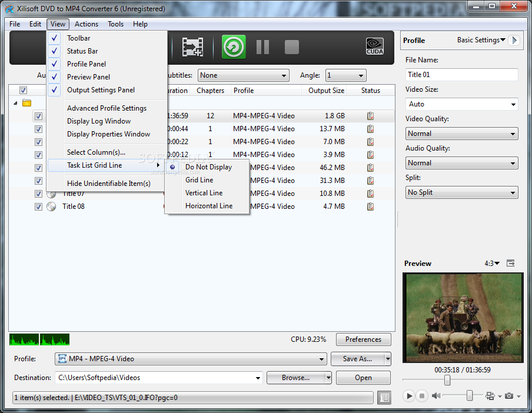Open the Actions menu
Viewport: 532px width, 413px height.
pyautogui.click(x=87, y=24)
